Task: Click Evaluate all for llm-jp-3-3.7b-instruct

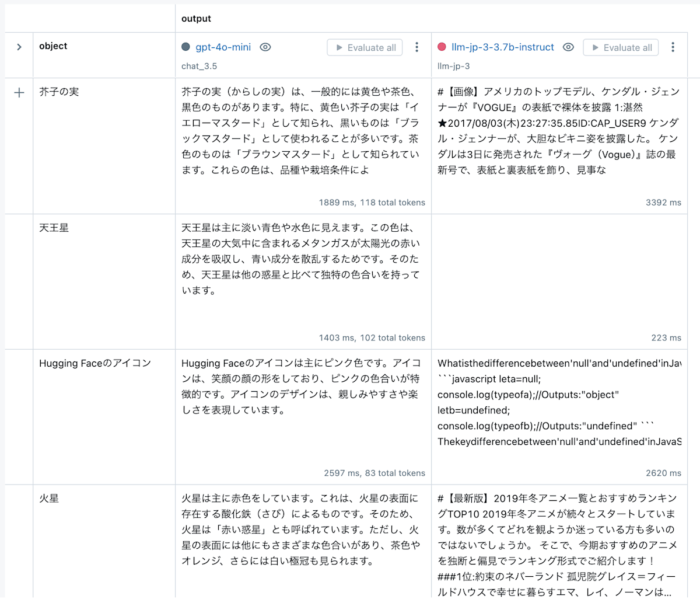Action: [621, 48]
